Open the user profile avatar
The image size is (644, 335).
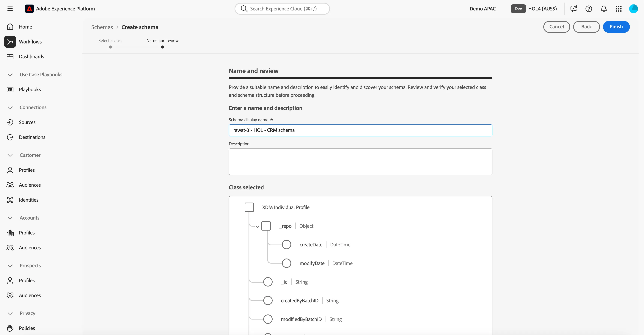tap(634, 9)
